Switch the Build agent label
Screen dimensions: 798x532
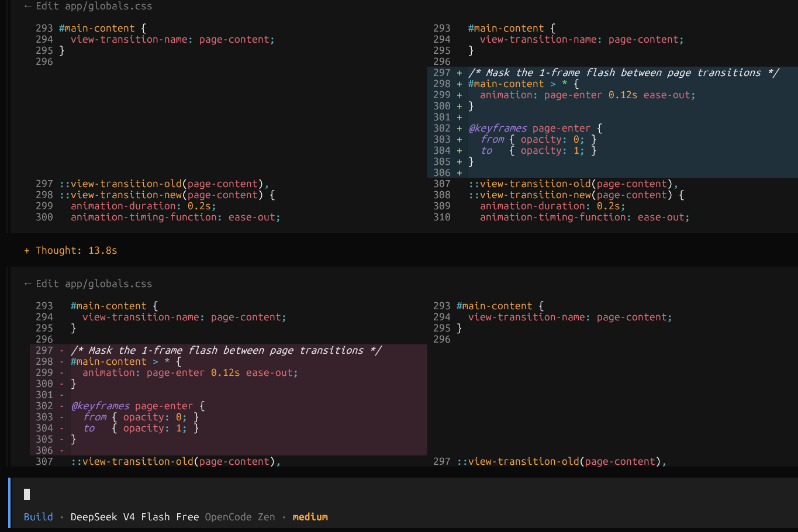click(x=39, y=517)
